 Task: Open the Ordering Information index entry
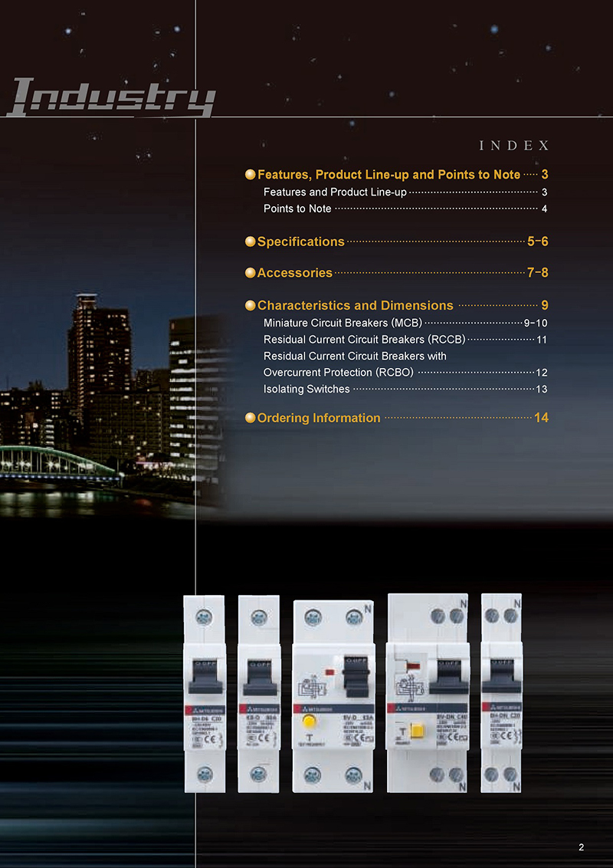(x=319, y=418)
